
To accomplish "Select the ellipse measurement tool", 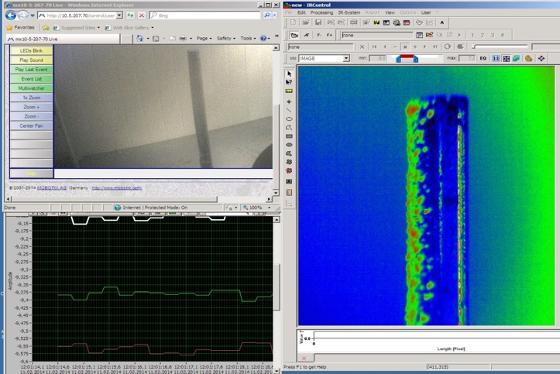I will [x=289, y=119].
